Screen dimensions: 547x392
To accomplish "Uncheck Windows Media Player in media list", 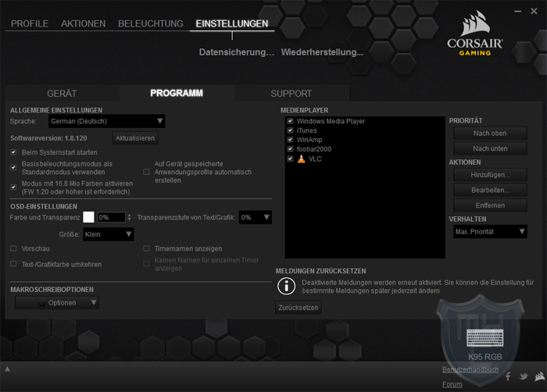I will (x=291, y=121).
